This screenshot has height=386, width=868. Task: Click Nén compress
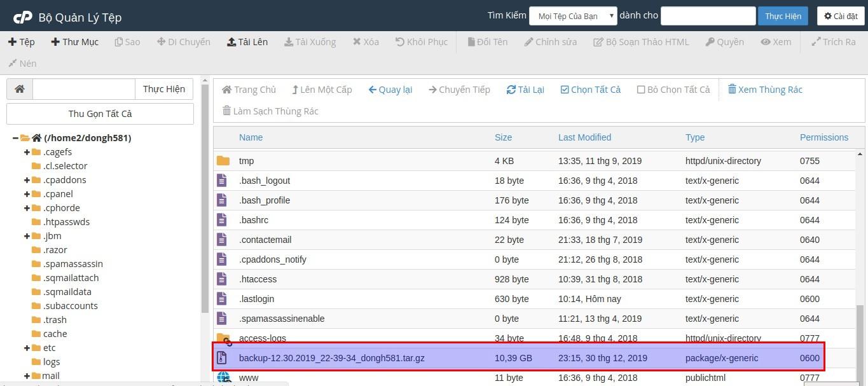22,64
